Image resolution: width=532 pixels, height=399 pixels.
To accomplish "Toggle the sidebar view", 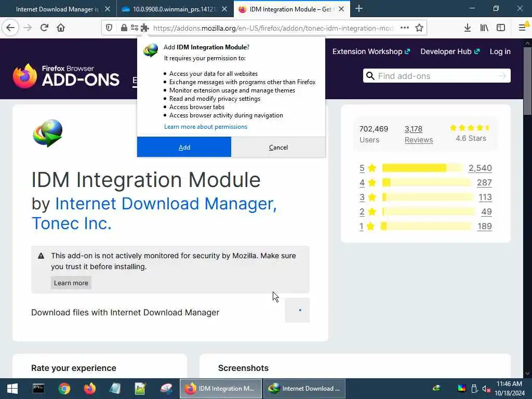I will coord(501,28).
